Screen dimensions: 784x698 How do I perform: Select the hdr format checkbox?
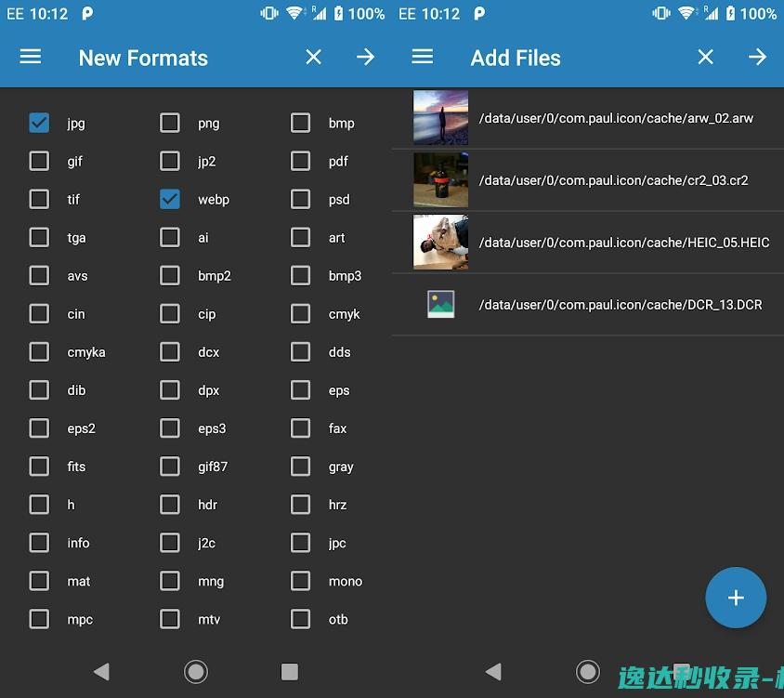(169, 505)
